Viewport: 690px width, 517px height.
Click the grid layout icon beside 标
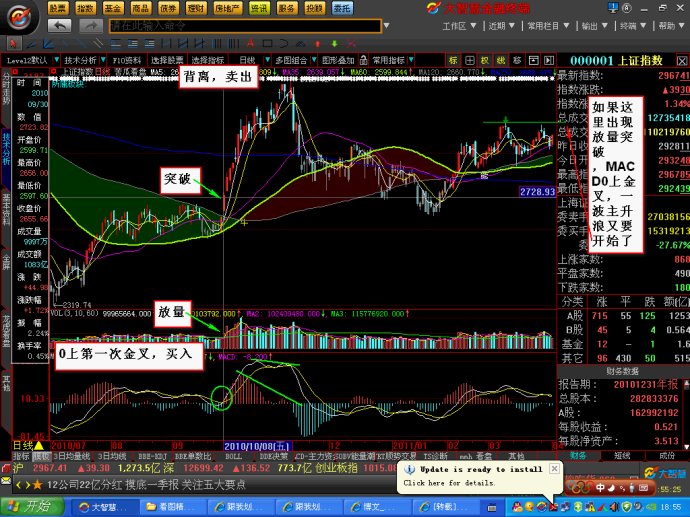point(470,60)
